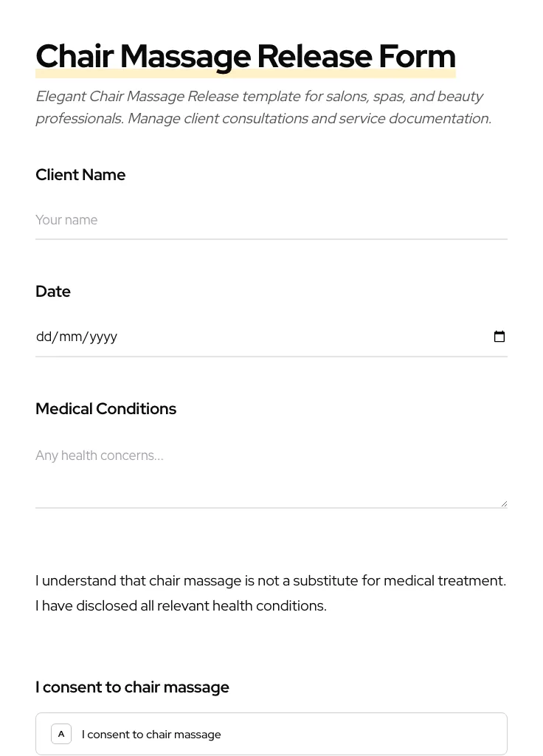Image resolution: width=543 pixels, height=756 pixels.
Task: Click the "yyyy" year segment of date
Action: point(103,337)
